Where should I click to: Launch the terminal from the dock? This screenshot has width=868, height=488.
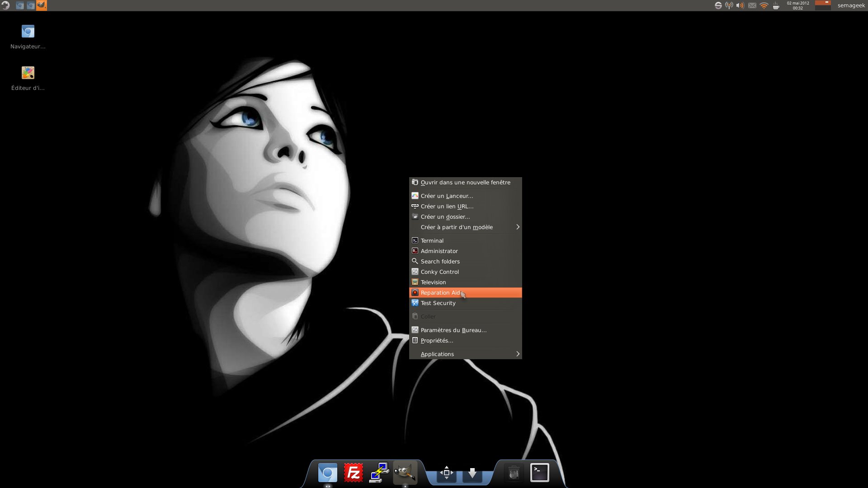tap(539, 473)
